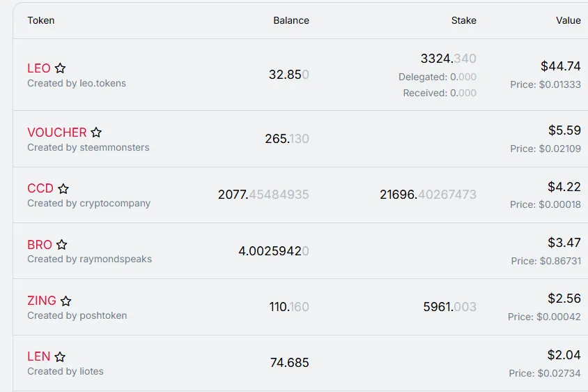The height and width of the screenshot is (392, 588).
Task: Open the LEO token link
Action: 38,68
